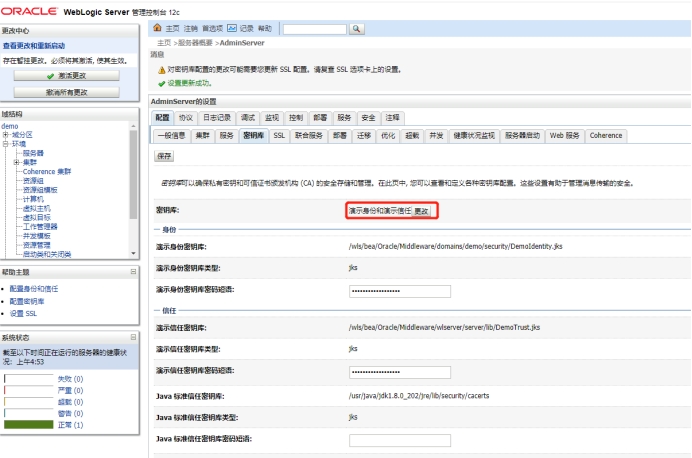Click the home icon in the toolbar
692x458 pixels.
157,28
